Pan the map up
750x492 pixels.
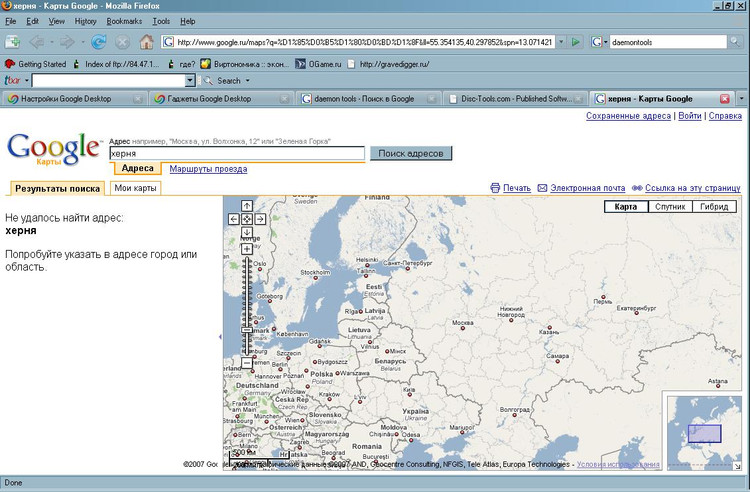(247, 206)
